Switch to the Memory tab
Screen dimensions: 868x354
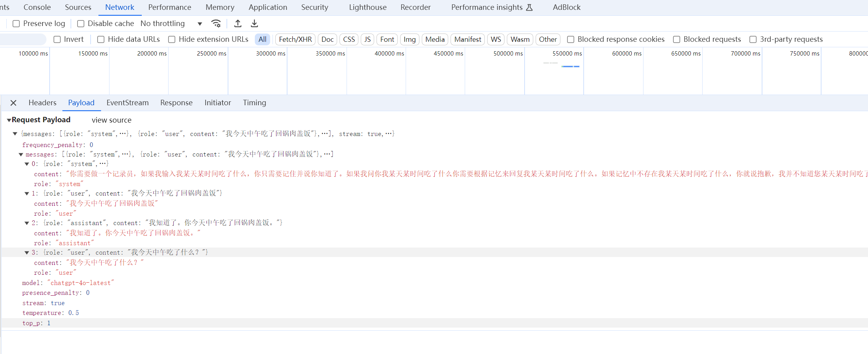220,7
